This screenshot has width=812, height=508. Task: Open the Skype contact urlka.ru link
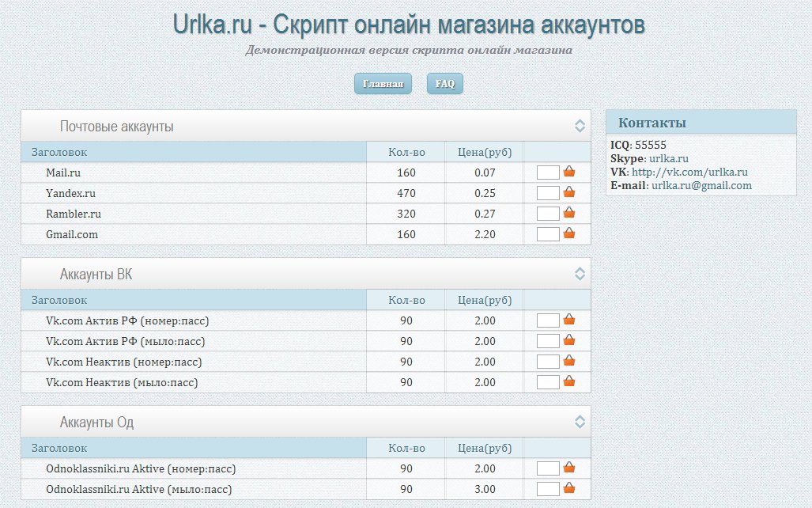(x=669, y=158)
